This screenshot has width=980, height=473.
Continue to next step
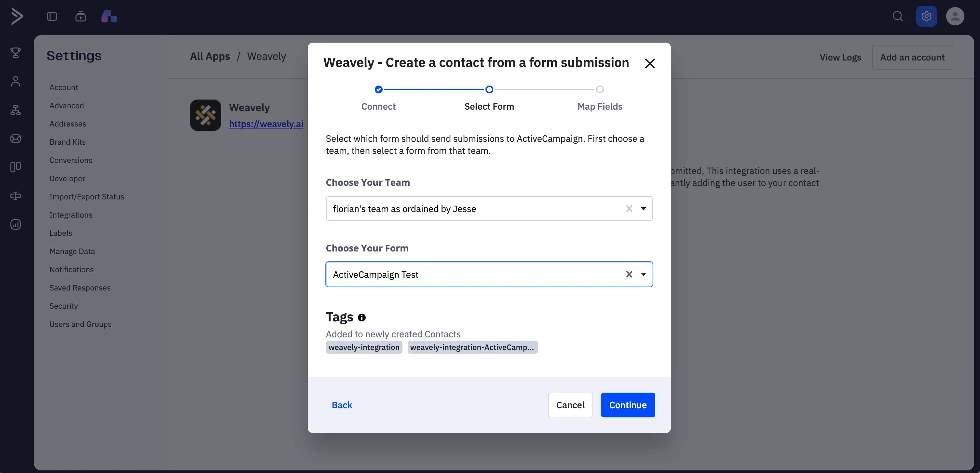[x=627, y=405]
